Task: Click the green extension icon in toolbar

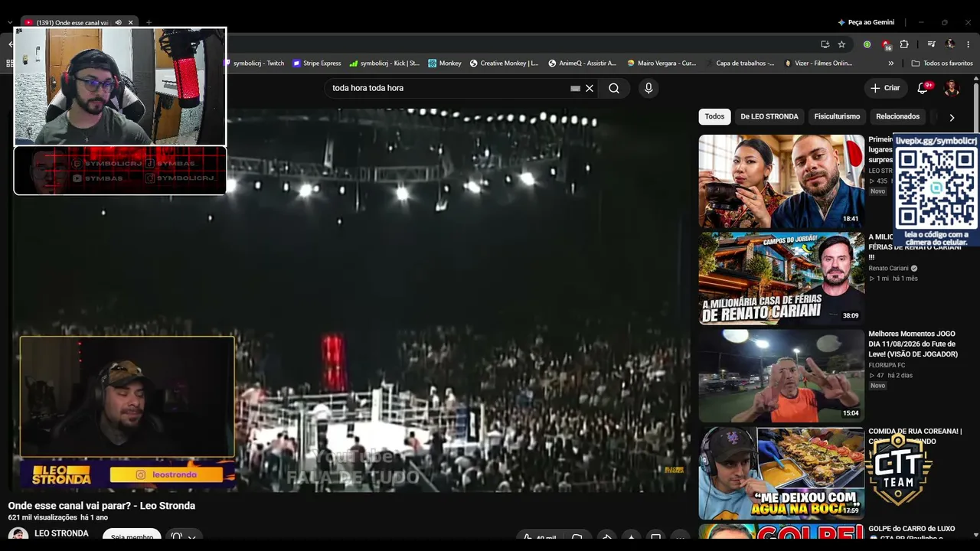Action: pos(867,44)
